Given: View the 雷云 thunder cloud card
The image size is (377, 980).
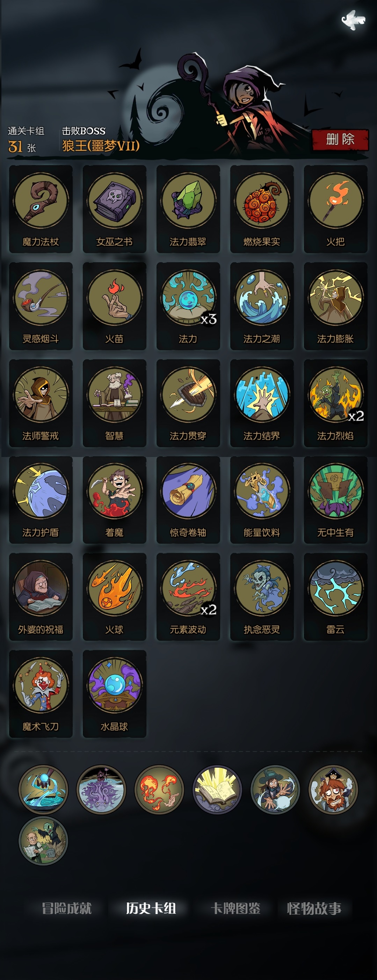Looking at the screenshot, I should tap(335, 597).
